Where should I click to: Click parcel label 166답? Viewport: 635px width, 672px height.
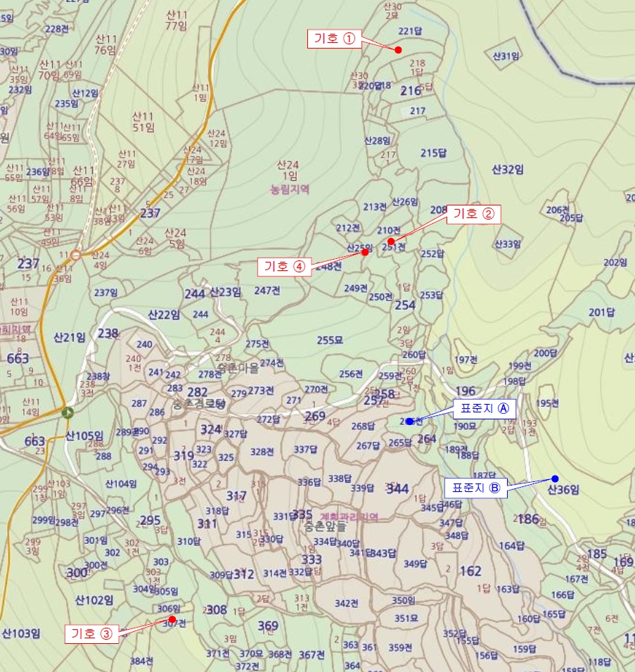(x=563, y=595)
